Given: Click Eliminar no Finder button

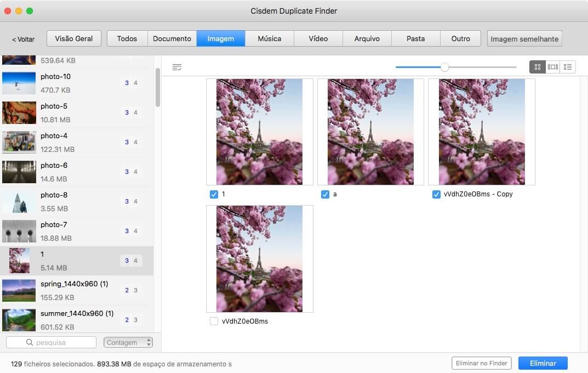Looking at the screenshot, I should tap(481, 363).
